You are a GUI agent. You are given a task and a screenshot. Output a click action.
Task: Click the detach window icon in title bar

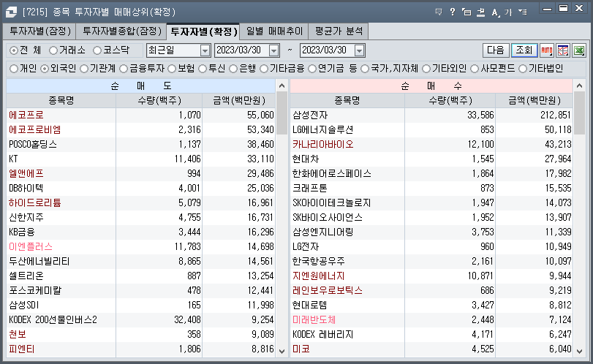(467, 12)
